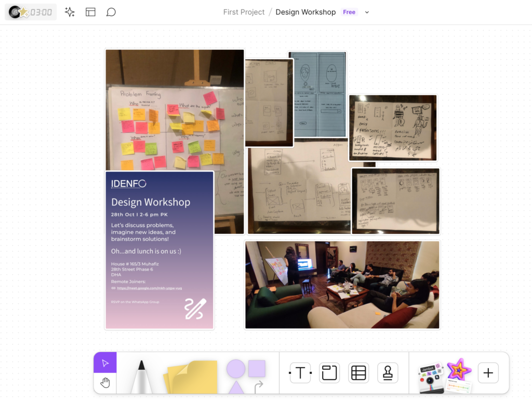This screenshot has height=402, width=532.
Task: Open the pages layout panel
Action: [x=90, y=12]
